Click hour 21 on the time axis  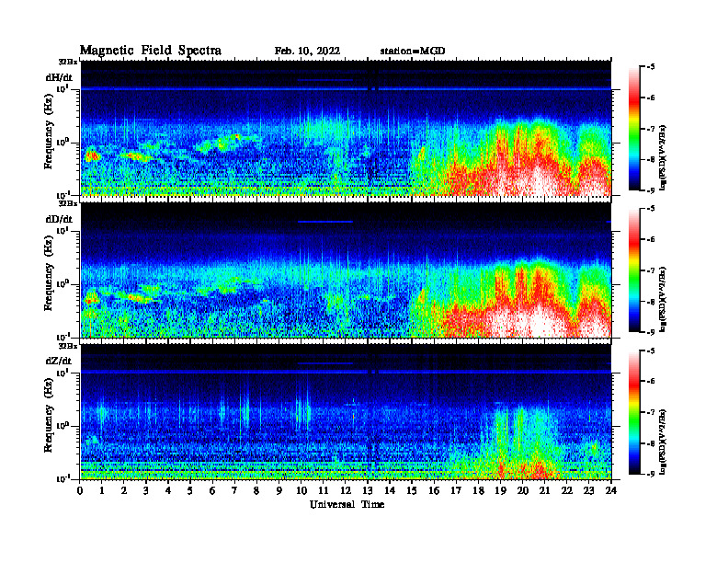pyautogui.click(x=544, y=490)
